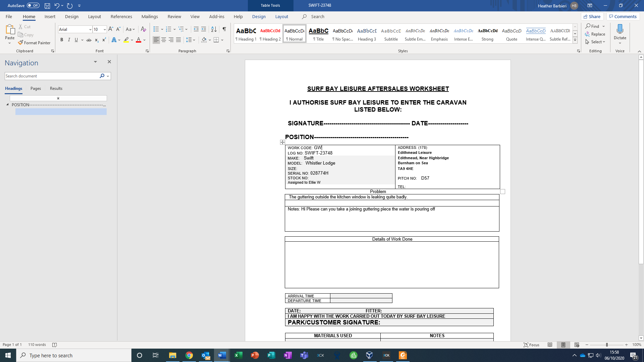Click the Format Painter icon
This screenshot has width=644, height=362.
(21, 43)
